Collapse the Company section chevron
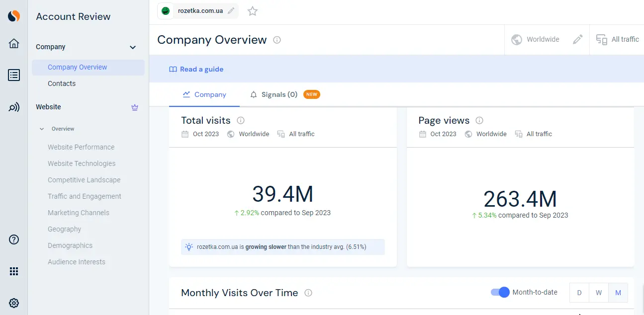 point(133,47)
